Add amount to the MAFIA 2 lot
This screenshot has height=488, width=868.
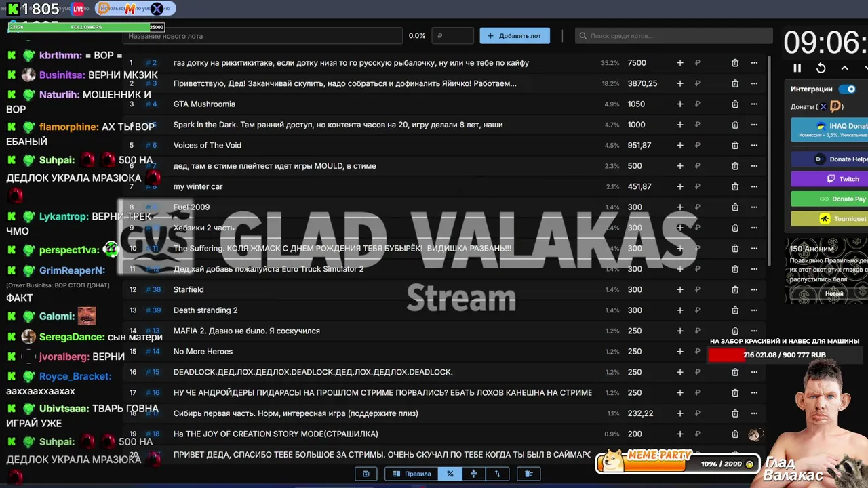pyautogui.click(x=679, y=331)
